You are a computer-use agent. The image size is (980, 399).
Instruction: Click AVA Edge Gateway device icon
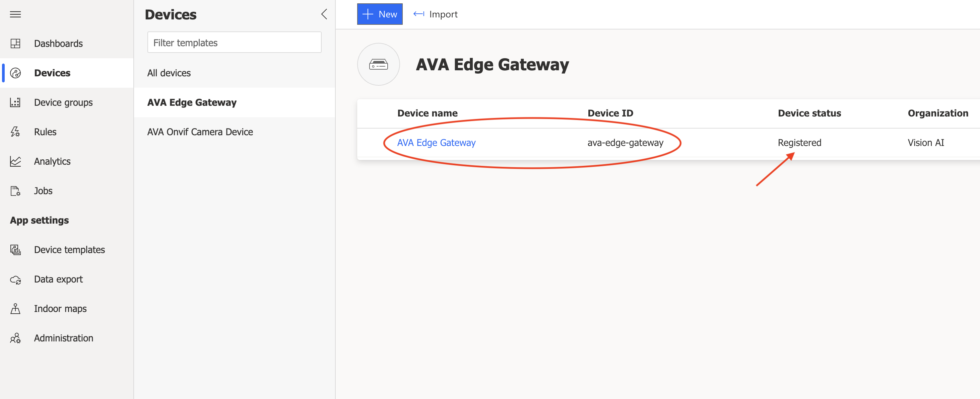point(378,64)
